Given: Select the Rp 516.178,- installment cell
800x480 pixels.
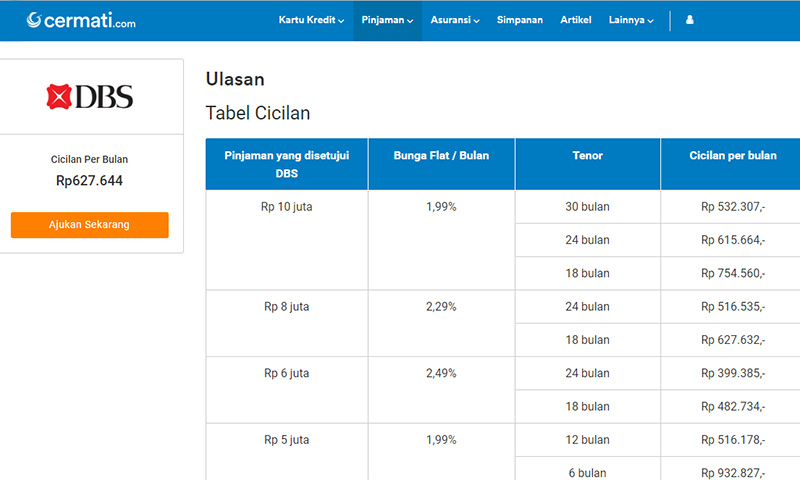Looking at the screenshot, I should pos(733,440).
